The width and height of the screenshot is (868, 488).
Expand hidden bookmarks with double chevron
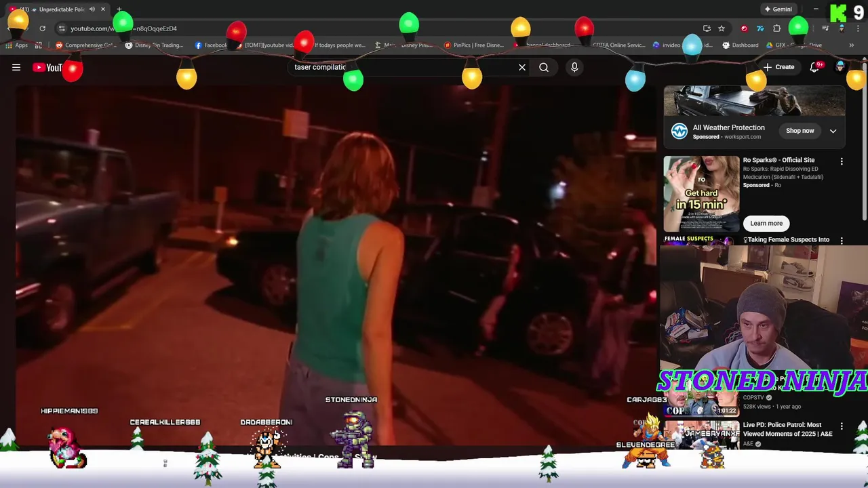coord(851,45)
